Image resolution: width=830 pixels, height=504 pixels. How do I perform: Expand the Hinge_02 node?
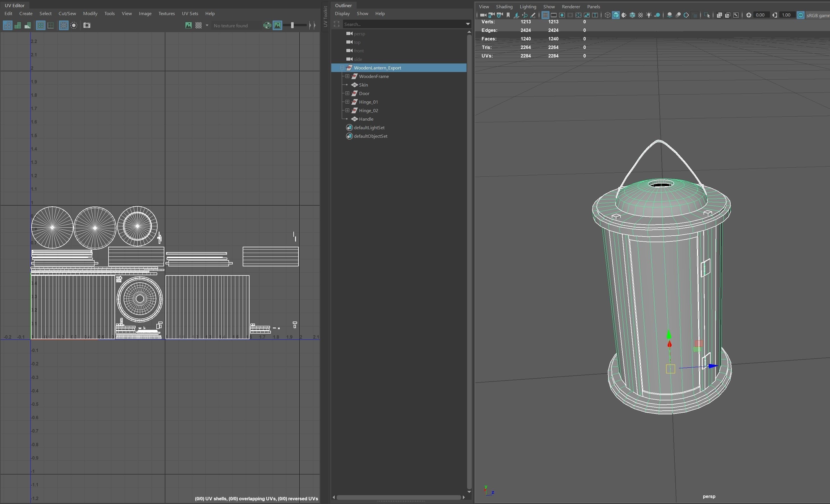pyautogui.click(x=347, y=110)
